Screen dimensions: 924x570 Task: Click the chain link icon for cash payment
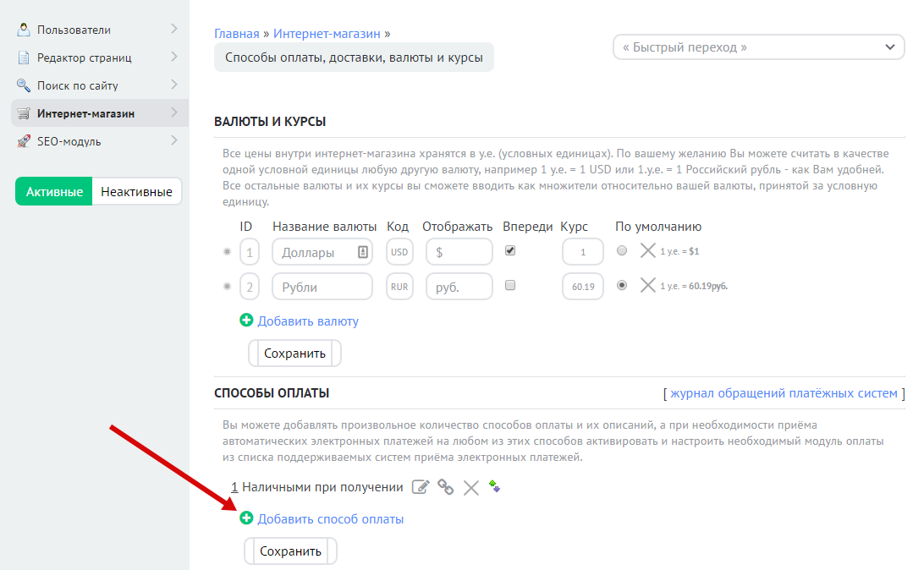(x=446, y=487)
